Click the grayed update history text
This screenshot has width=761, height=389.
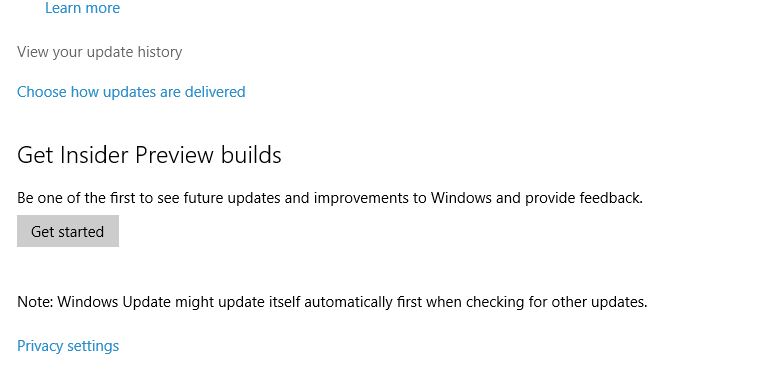pos(99,52)
